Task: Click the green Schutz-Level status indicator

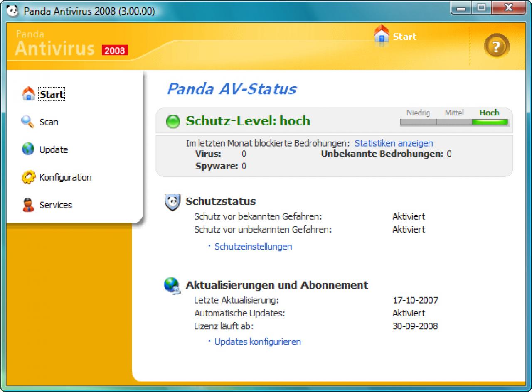Action: 173,122
